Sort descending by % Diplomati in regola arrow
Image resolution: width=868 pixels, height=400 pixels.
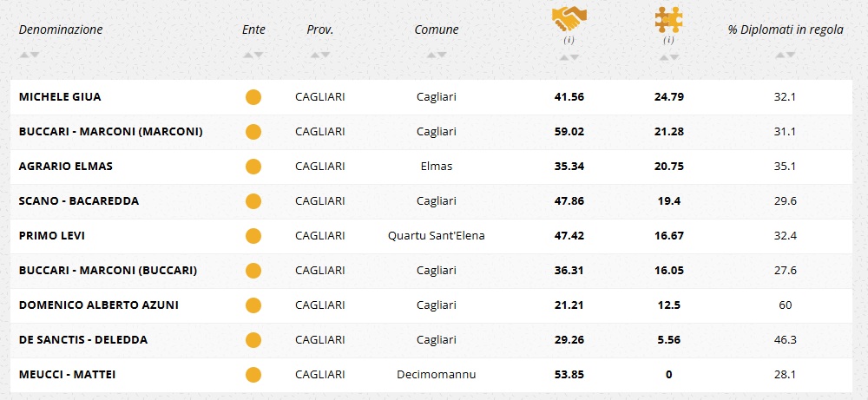pyautogui.click(x=791, y=56)
